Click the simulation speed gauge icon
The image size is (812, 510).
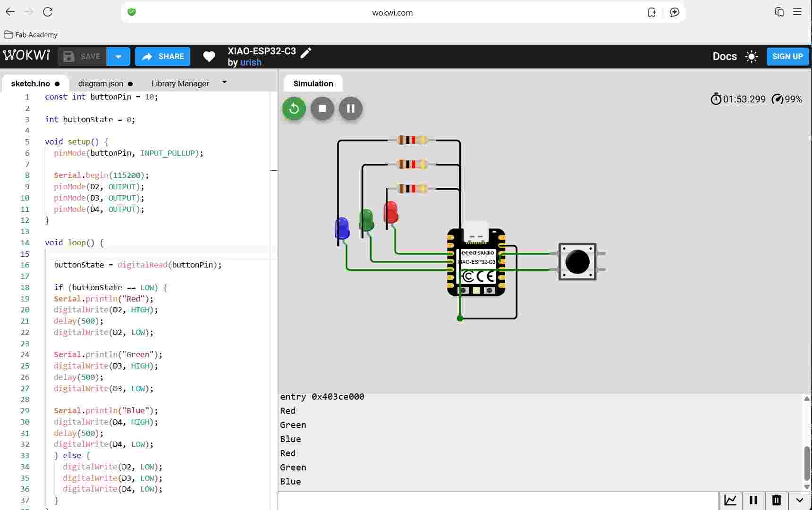click(778, 99)
